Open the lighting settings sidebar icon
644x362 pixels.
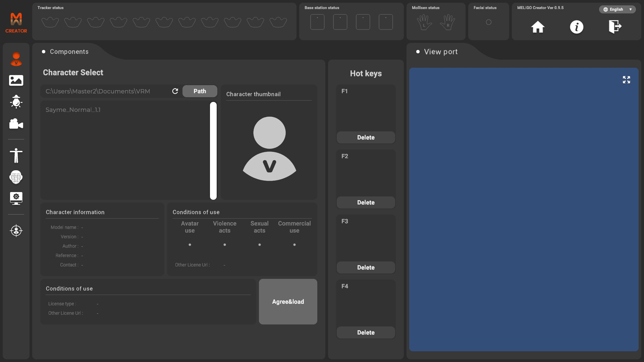16,102
